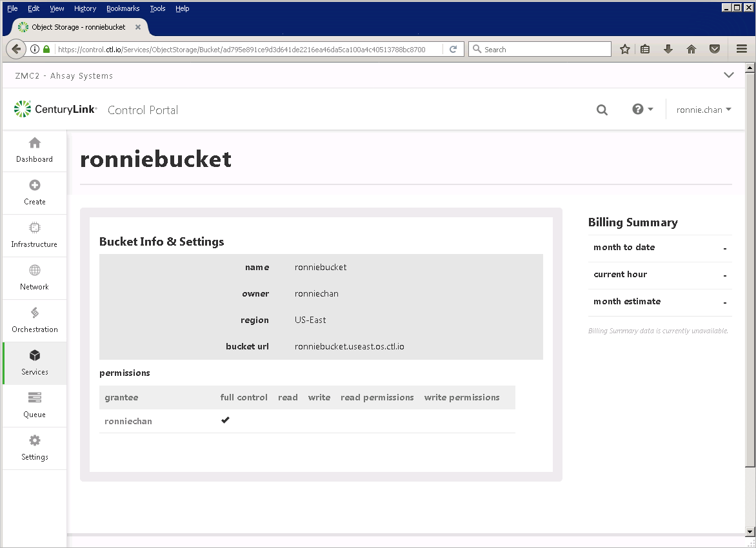Image resolution: width=756 pixels, height=548 pixels.
Task: Open the Edit menu
Action: pyautogui.click(x=34, y=8)
